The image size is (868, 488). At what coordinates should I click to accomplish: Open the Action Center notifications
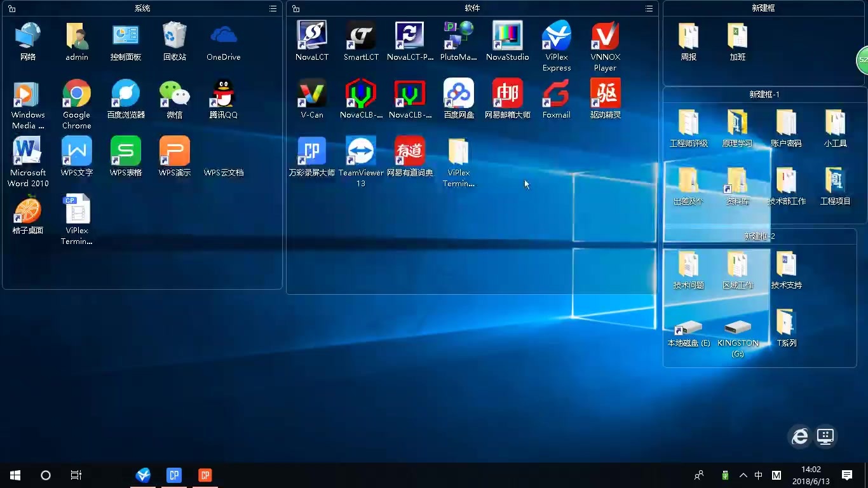tap(847, 475)
